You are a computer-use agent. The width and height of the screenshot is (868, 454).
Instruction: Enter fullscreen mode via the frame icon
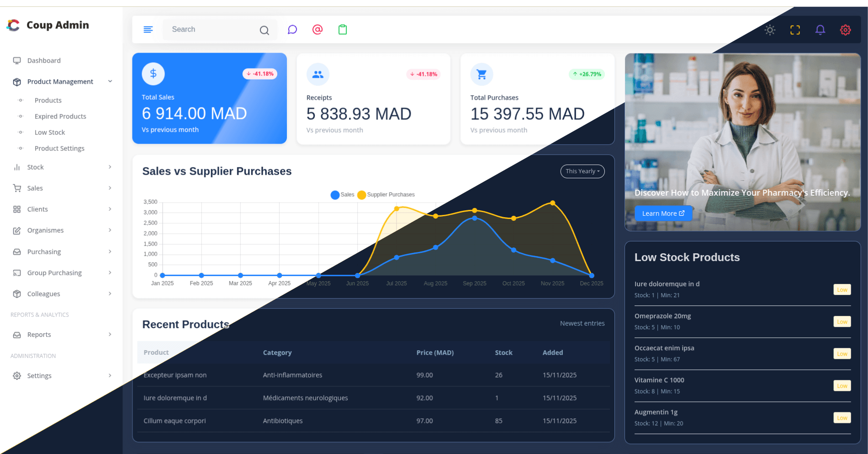tap(795, 29)
